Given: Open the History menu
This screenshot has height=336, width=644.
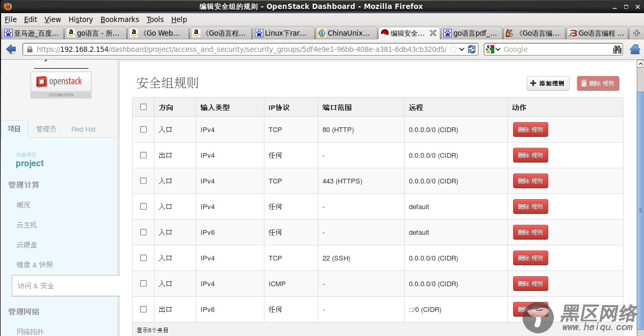Looking at the screenshot, I should tap(81, 19).
